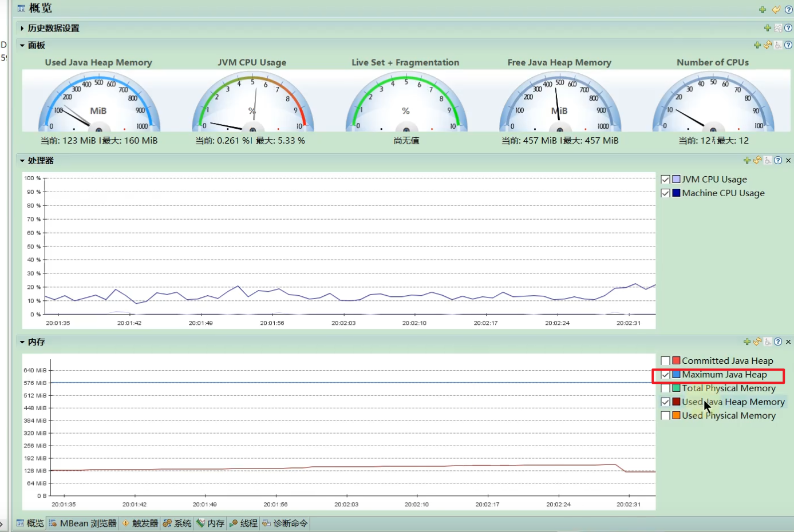This screenshot has height=532, width=794.
Task: Open help for the 面板 section
Action: 788,45
